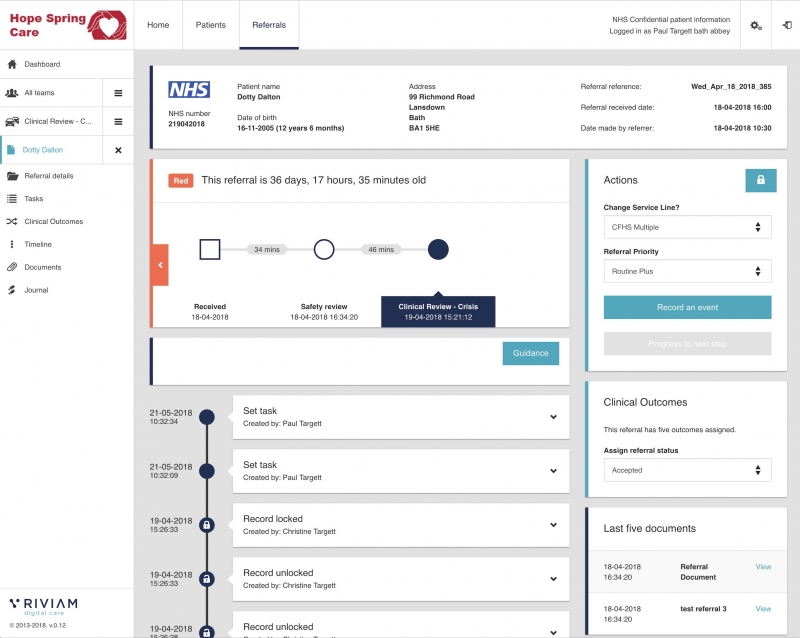Click the Dashboard home icon
Screen dimensions: 800x638
click(12, 64)
